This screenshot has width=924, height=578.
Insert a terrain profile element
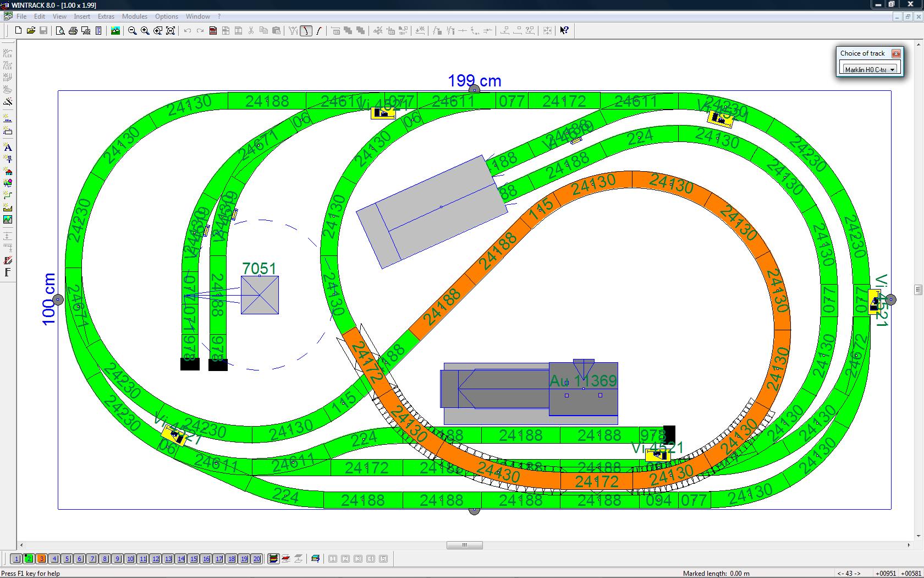[8, 208]
